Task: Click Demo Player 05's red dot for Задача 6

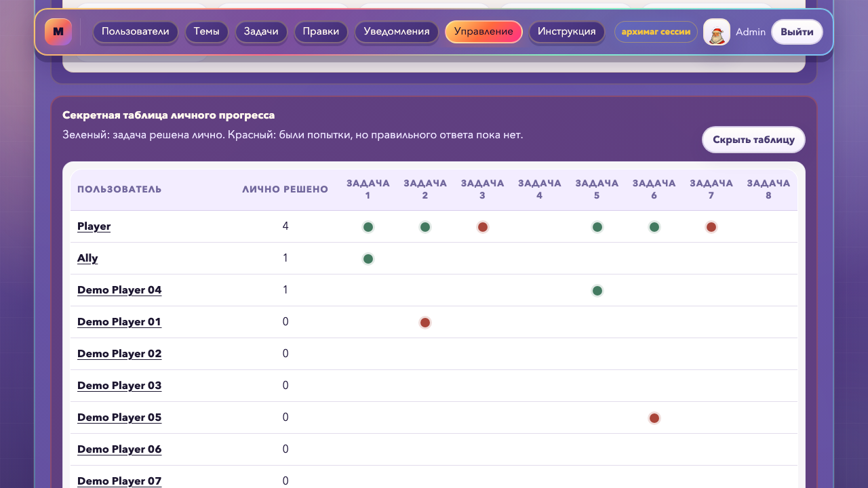Action: click(x=654, y=418)
